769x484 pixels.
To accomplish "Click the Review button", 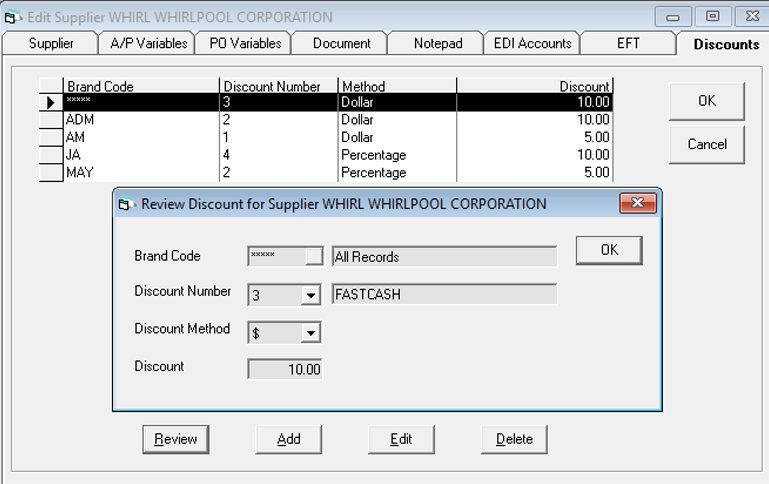I will coord(176,439).
